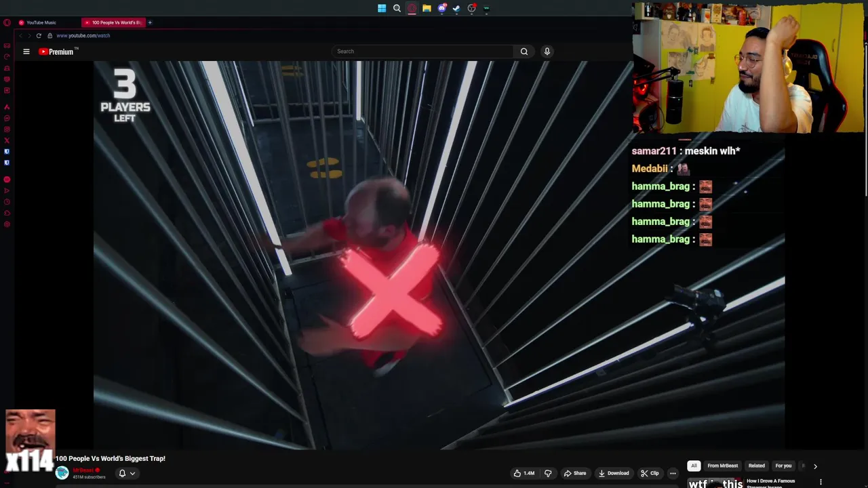The width and height of the screenshot is (868, 488).
Task: Open notification bell dropdown for MrBeast
Action: 127,473
